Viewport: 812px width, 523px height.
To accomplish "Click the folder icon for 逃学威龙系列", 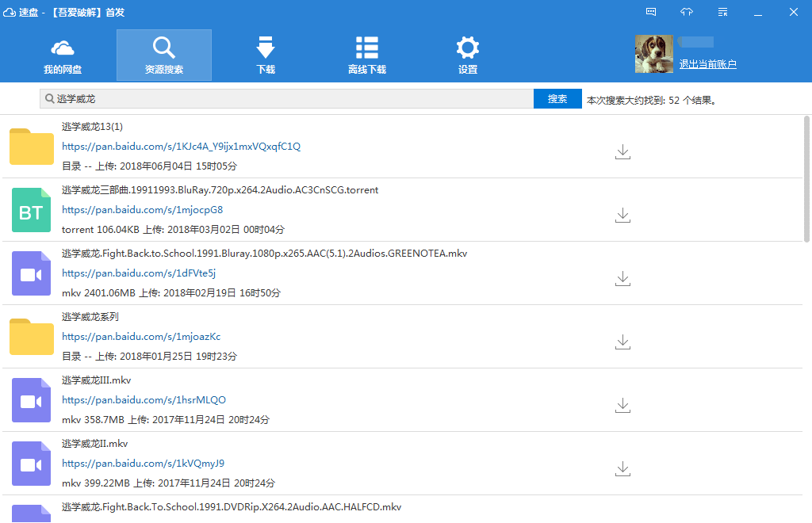I will pos(32,337).
